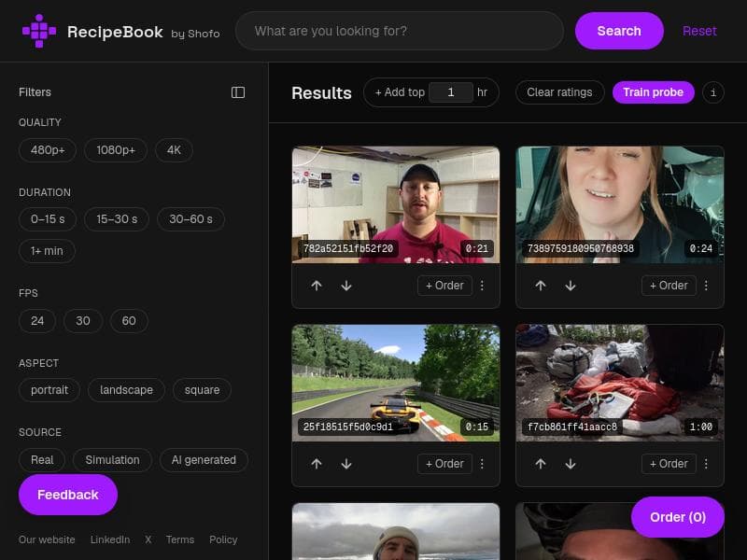Click the 'by Shofo' text

[x=195, y=34]
